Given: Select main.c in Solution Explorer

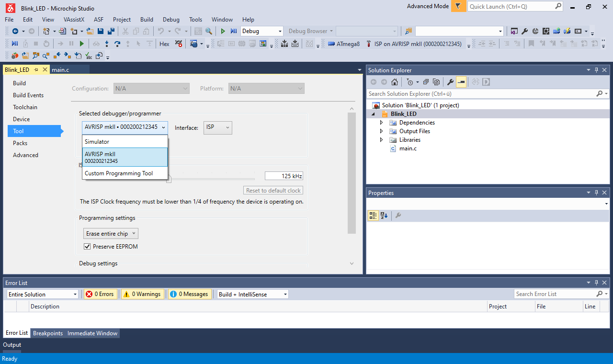Looking at the screenshot, I should pos(408,148).
